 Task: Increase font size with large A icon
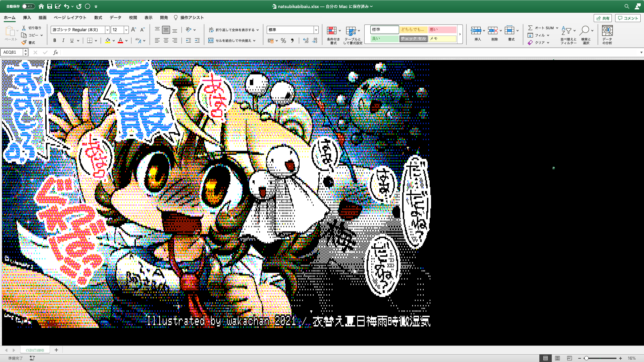pos(133,30)
